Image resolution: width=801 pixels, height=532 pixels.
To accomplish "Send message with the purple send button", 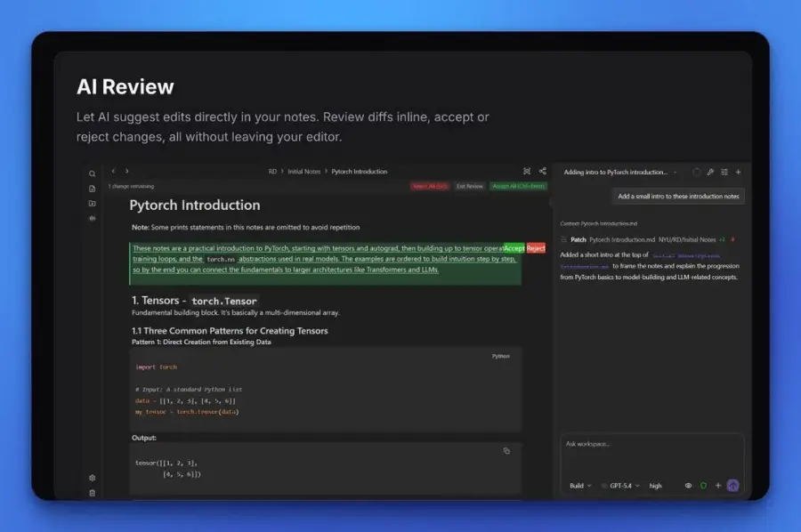I will point(733,486).
